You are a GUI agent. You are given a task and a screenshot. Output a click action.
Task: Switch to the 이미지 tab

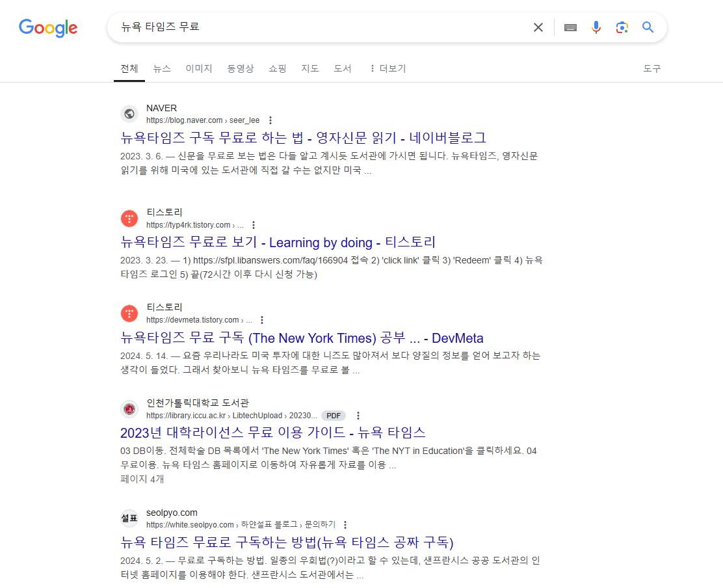[199, 69]
